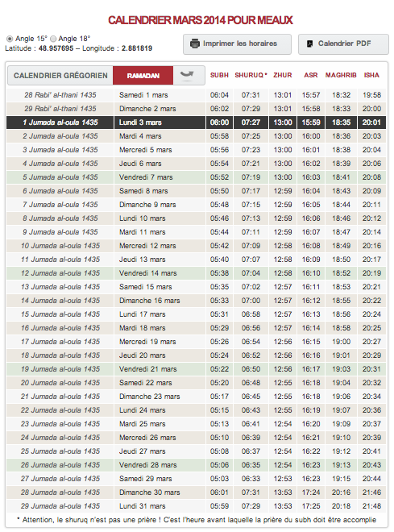Select the Samedi 8 mars row
394x532 pixels.
point(196,191)
